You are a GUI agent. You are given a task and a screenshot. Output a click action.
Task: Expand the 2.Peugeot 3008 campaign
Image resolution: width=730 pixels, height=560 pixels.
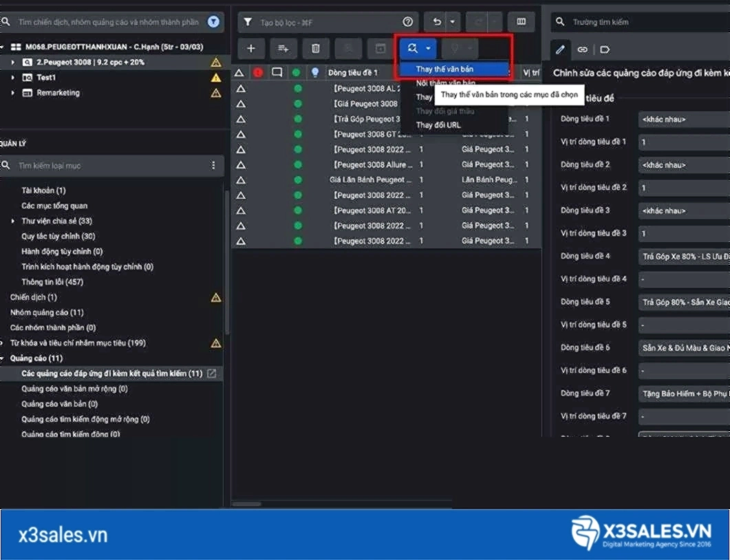12,63
